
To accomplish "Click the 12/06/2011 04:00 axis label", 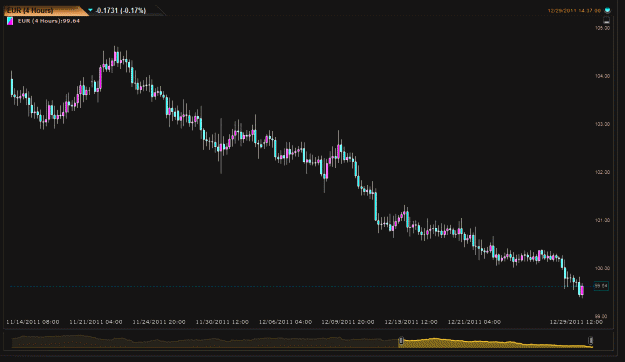I will click(285, 322).
